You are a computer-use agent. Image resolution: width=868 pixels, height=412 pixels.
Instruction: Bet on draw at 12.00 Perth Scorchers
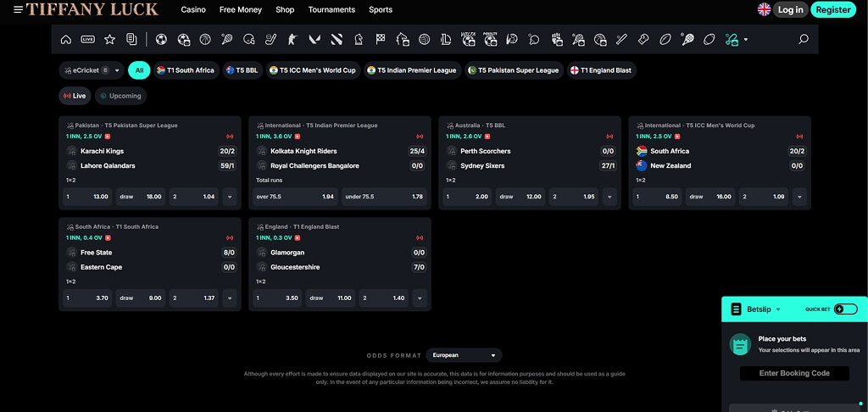[520, 197]
